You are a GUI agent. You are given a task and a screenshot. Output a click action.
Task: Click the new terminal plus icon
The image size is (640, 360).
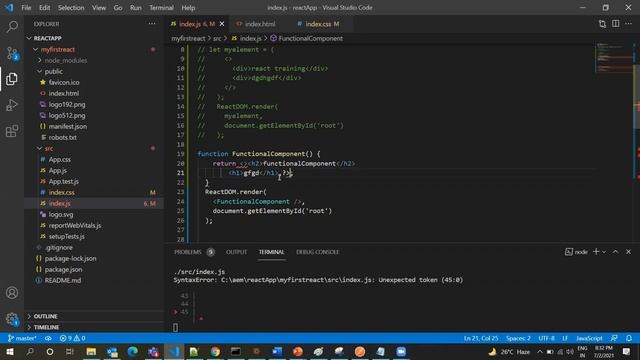pyautogui.click(x=596, y=252)
